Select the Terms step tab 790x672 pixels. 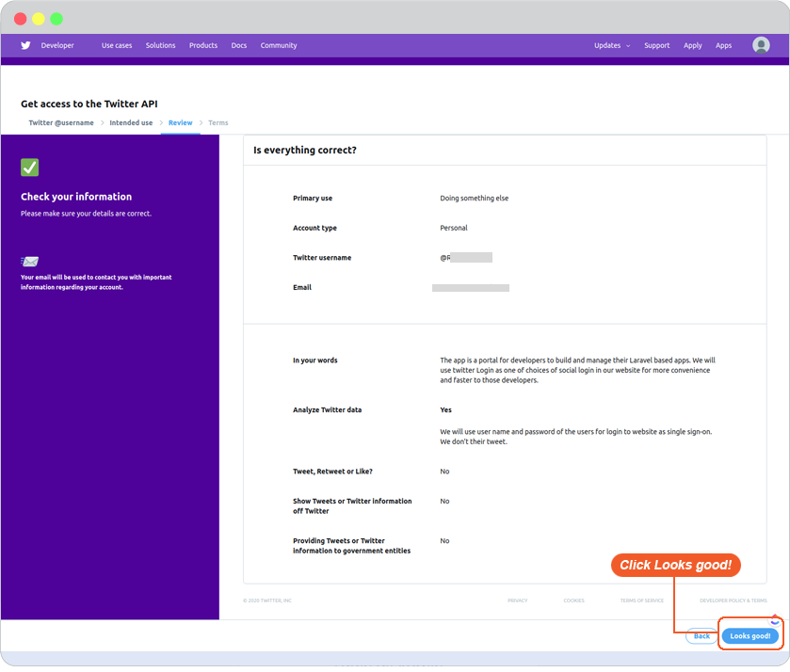(x=218, y=123)
